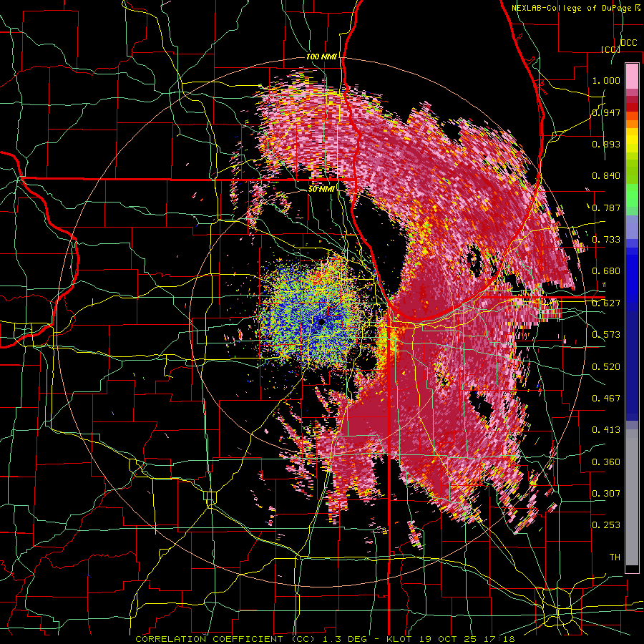The image size is (644, 644).
Task: Select the 0.627 legend value
Action: [x=606, y=303]
